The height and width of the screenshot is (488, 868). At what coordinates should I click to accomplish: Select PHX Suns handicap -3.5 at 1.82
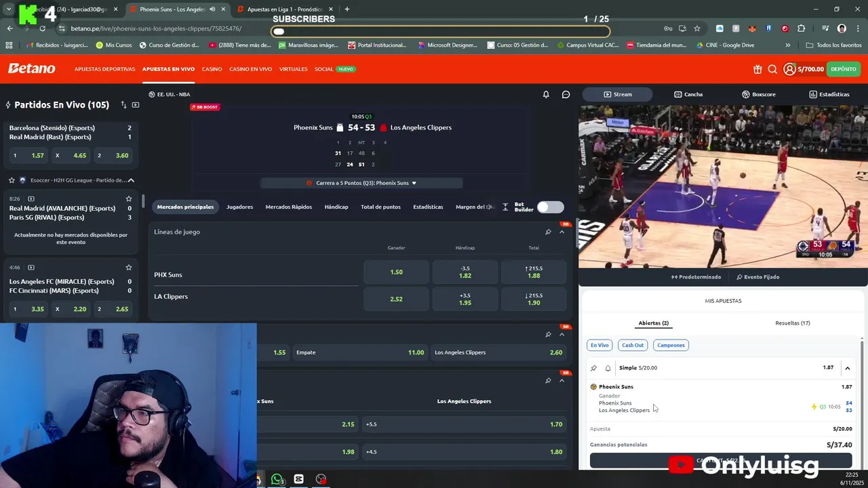pos(465,272)
